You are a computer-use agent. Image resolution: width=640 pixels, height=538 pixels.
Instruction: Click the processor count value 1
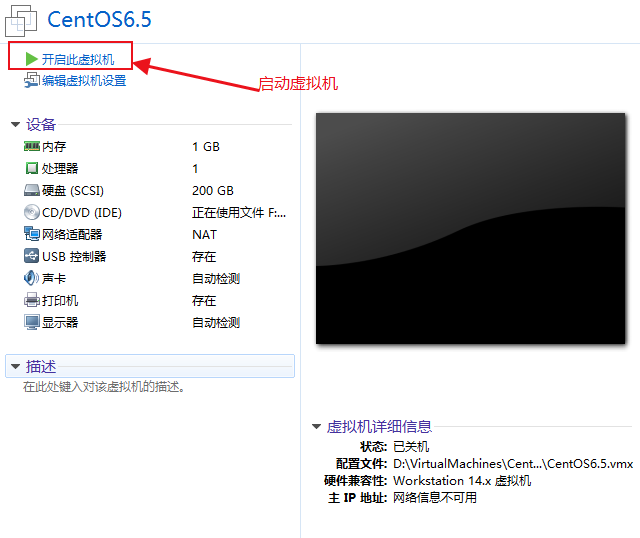[195, 169]
